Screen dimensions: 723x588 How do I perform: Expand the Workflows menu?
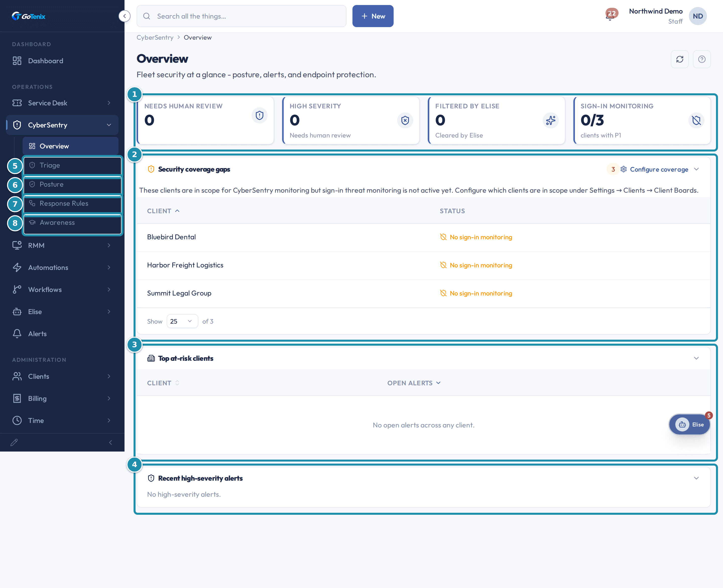(x=62, y=289)
